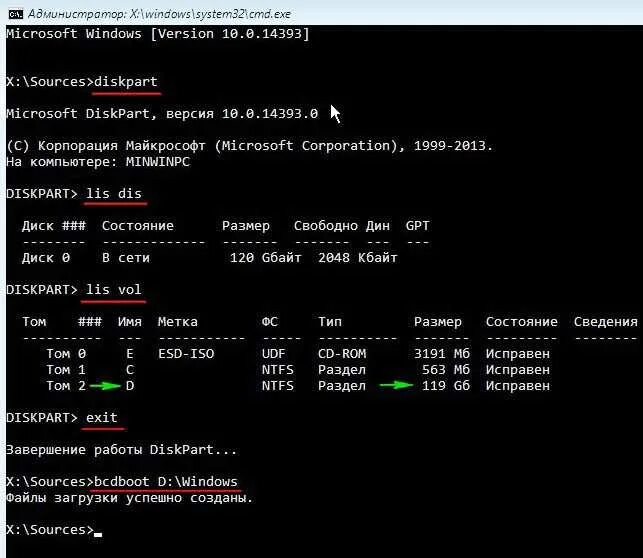
Task: Select the 'Файлы загрузки успешно созданы.' message
Action: pos(130,498)
